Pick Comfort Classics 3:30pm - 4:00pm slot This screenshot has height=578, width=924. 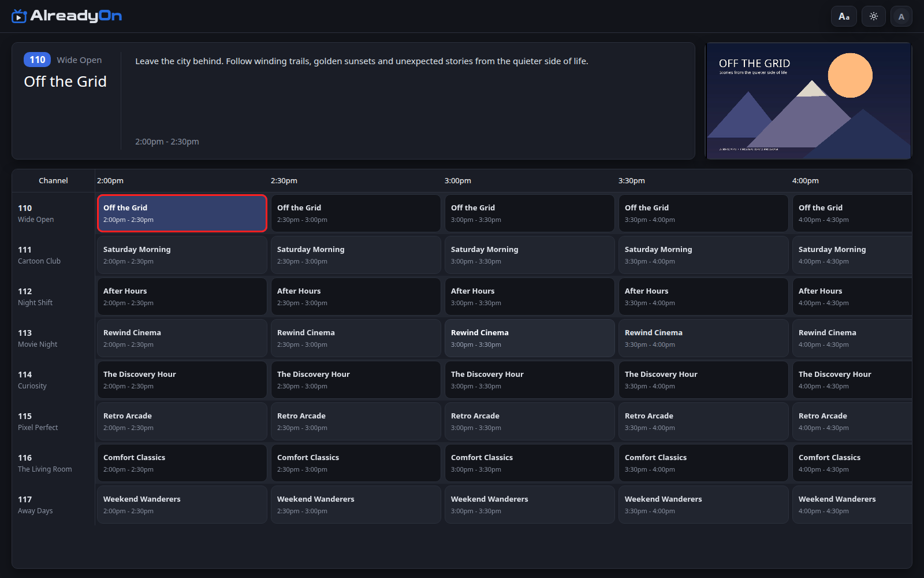pyautogui.click(x=703, y=463)
